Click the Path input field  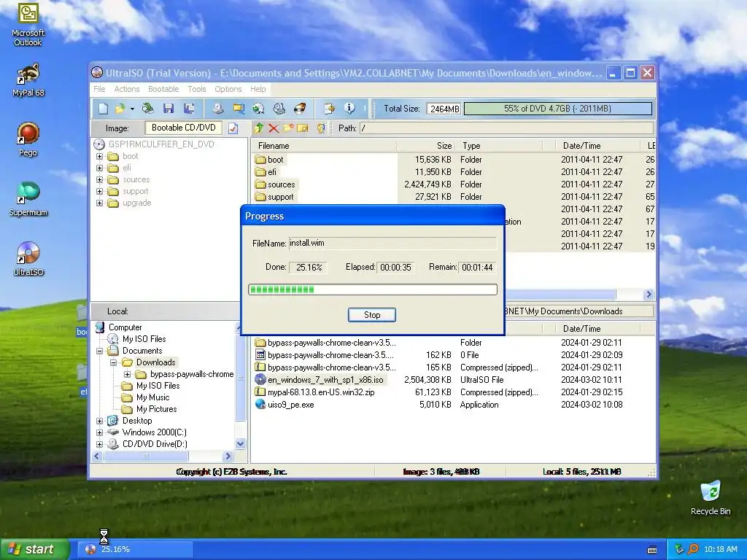506,128
